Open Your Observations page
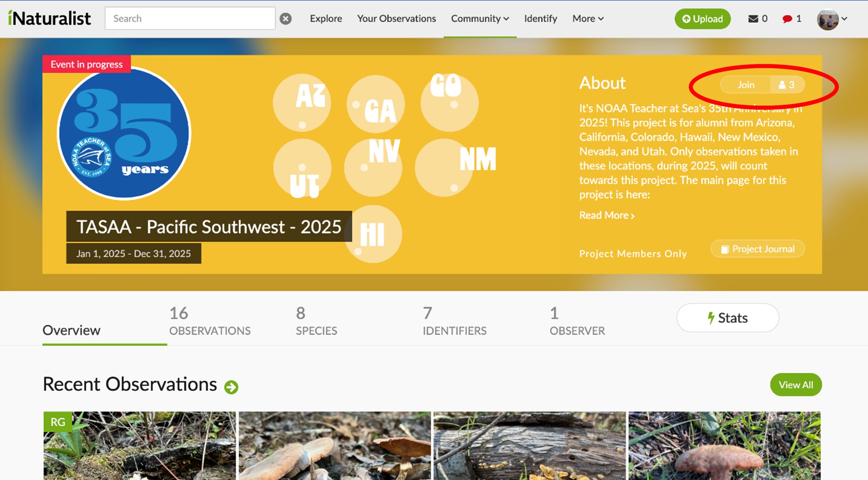Screen dimensions: 868x480 pyautogui.click(x=397, y=19)
